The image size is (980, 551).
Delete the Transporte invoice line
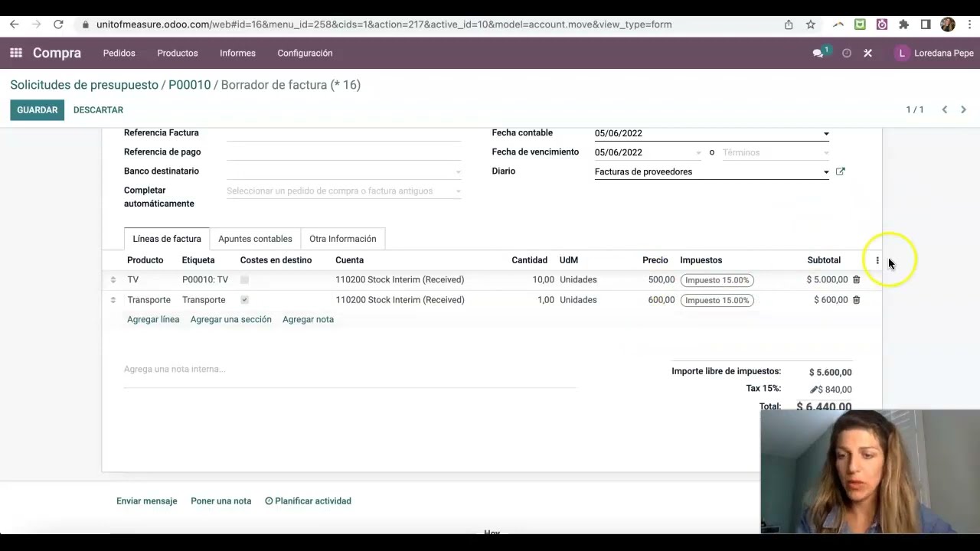[x=856, y=300]
